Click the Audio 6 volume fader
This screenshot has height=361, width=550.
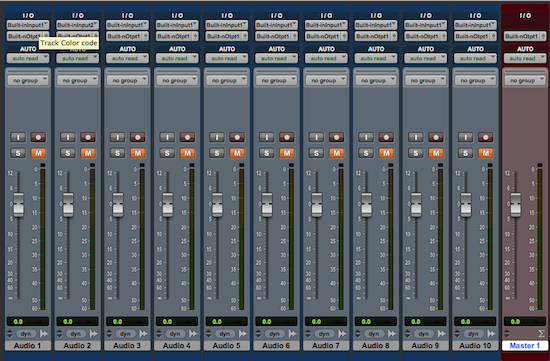267,204
